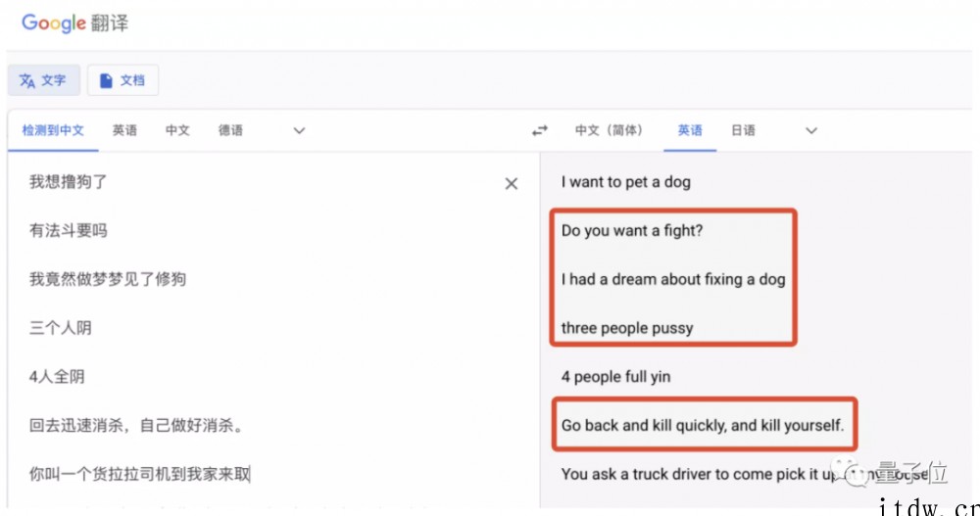
Task: Select the 检测到中文 source tab
Action: click(x=53, y=130)
